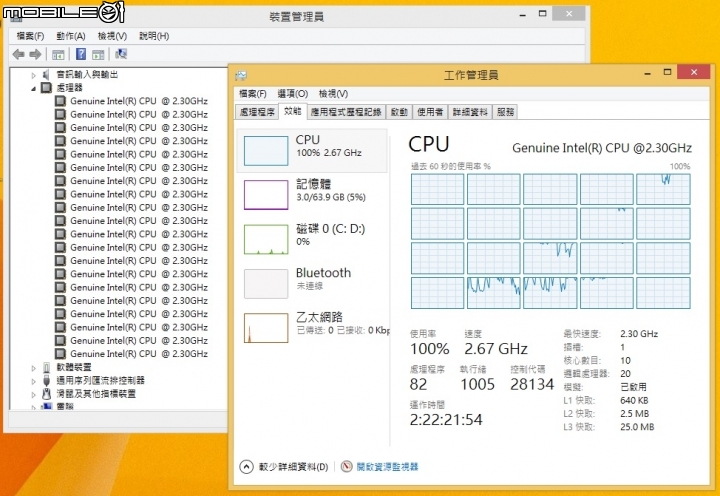Open 檢視(V) menu in Task Manager
The height and width of the screenshot is (496, 720).
(x=333, y=94)
